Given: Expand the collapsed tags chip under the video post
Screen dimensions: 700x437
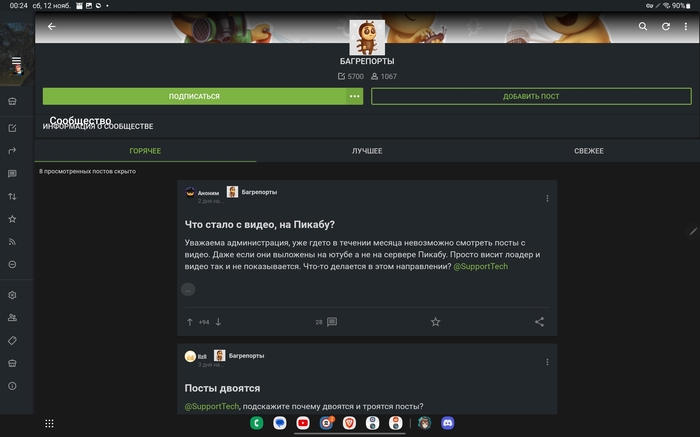Looking at the screenshot, I should [x=188, y=290].
